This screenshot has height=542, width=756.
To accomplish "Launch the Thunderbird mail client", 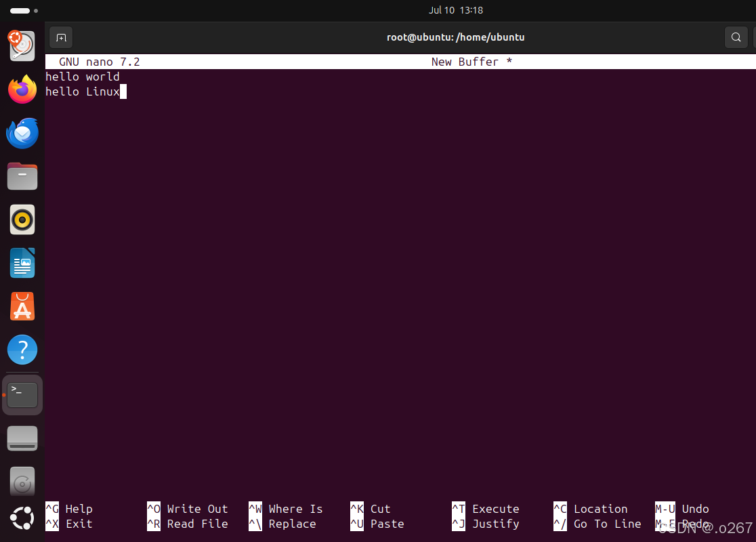I will pyautogui.click(x=22, y=133).
